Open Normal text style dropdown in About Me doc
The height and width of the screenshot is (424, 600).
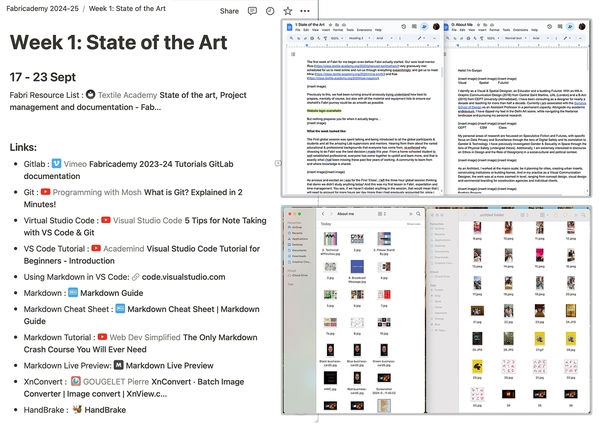pos(516,38)
